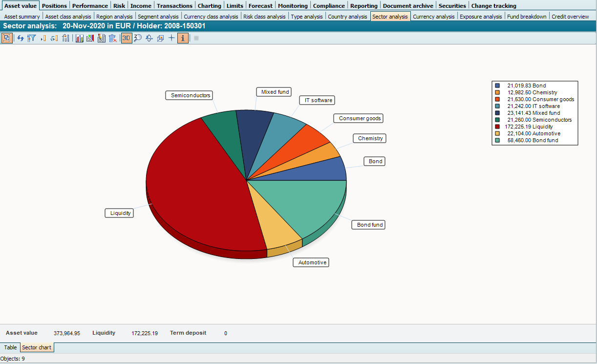Switch to the Table view tab
597x364 pixels.
point(10,347)
